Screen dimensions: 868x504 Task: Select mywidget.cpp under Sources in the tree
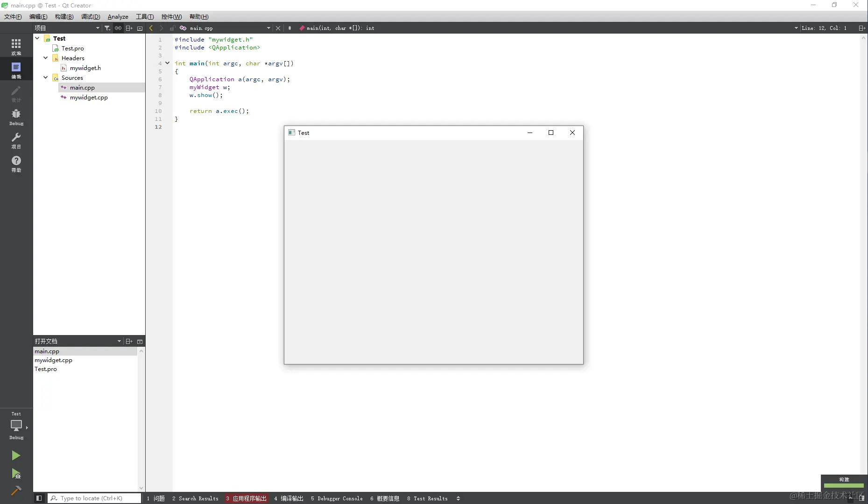coord(89,97)
